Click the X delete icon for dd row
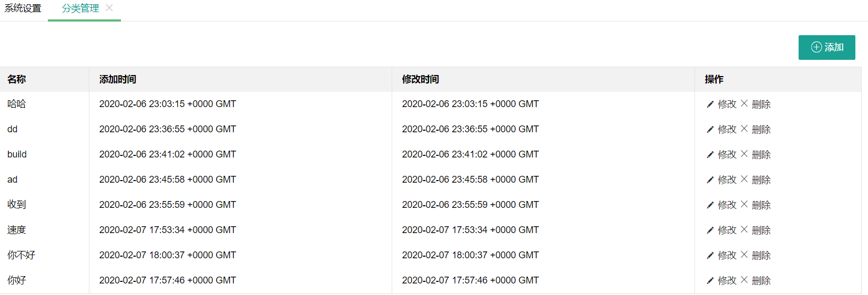Image resolution: width=868 pixels, height=295 pixels. tap(744, 129)
